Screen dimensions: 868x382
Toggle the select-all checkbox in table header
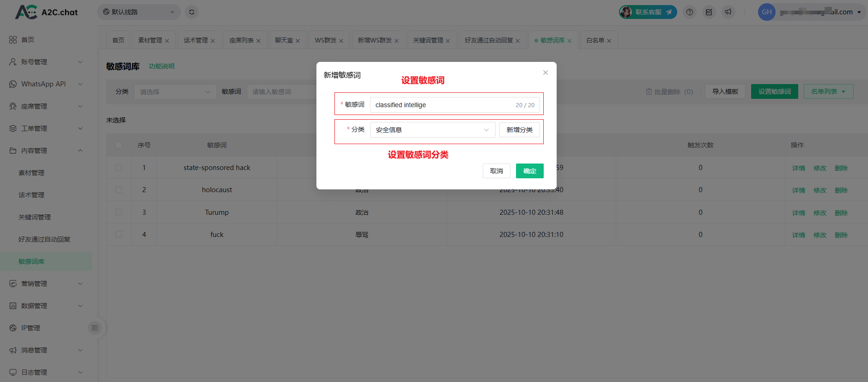pyautogui.click(x=119, y=145)
